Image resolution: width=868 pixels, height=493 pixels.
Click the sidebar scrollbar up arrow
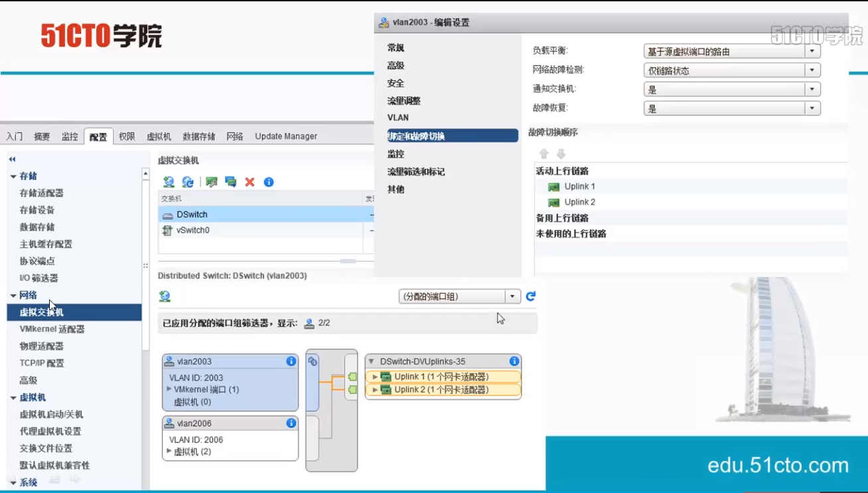(145, 174)
